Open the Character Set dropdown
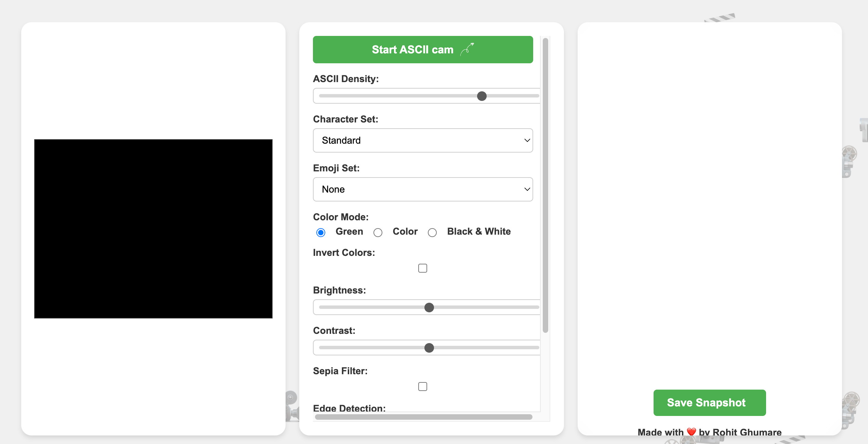Screen dimensions: 868x444 click(423, 140)
